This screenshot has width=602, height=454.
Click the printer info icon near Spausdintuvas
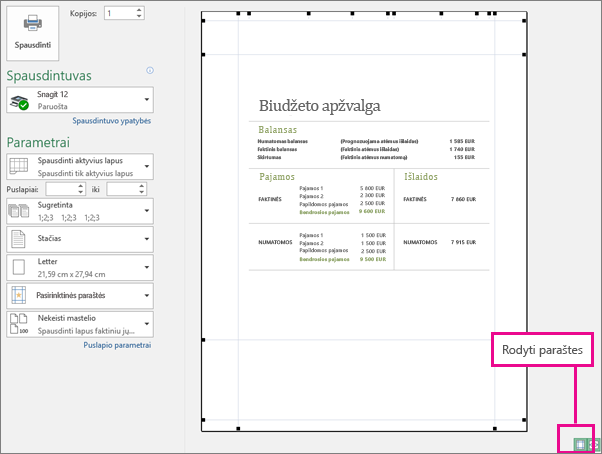click(150, 70)
